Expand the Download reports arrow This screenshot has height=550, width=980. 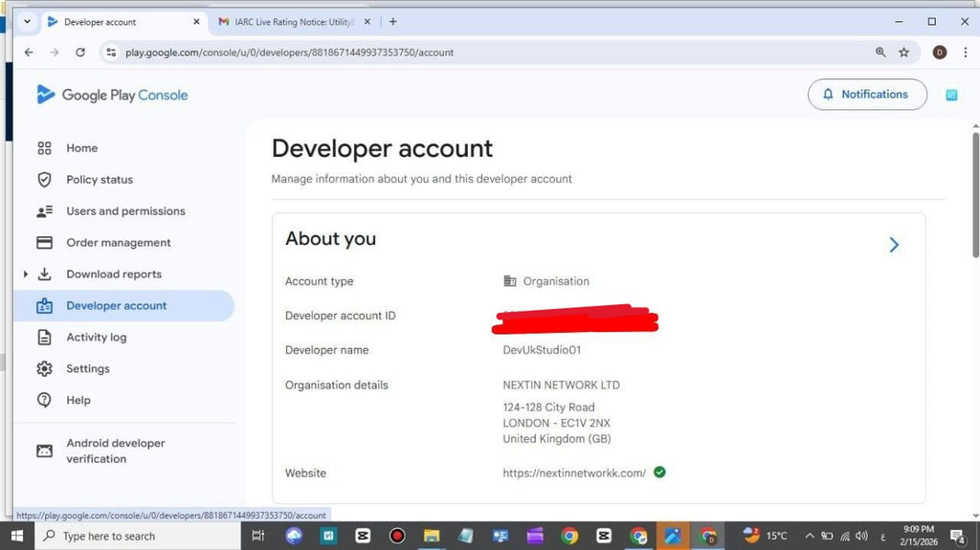point(26,274)
